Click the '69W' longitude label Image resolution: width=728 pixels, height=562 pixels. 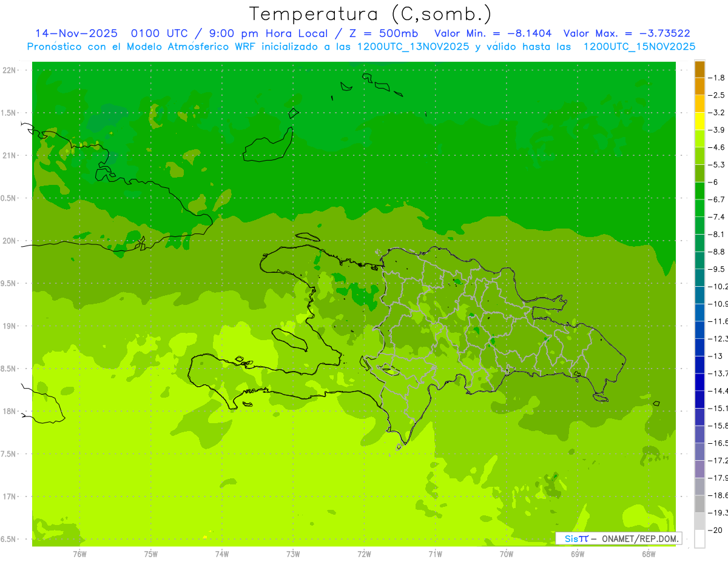click(578, 554)
